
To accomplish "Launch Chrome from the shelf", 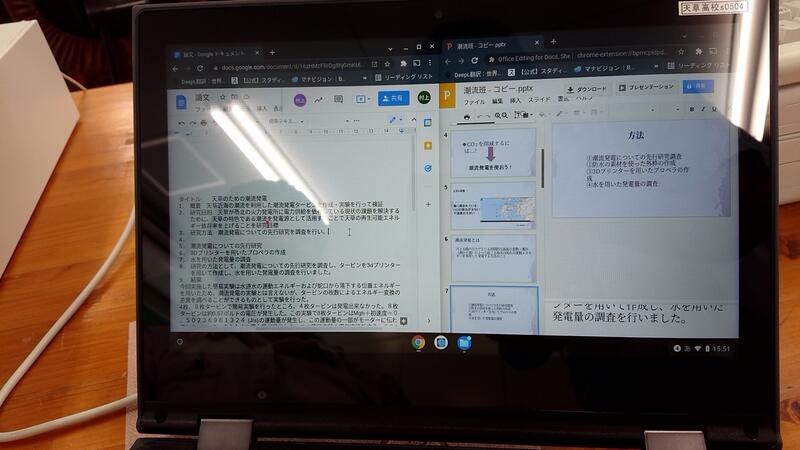I will click(418, 342).
